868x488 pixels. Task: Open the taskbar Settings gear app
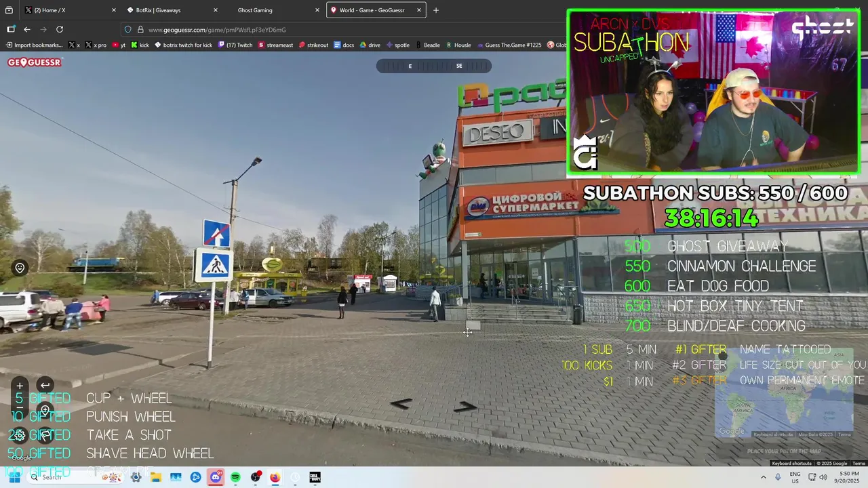coord(136,477)
